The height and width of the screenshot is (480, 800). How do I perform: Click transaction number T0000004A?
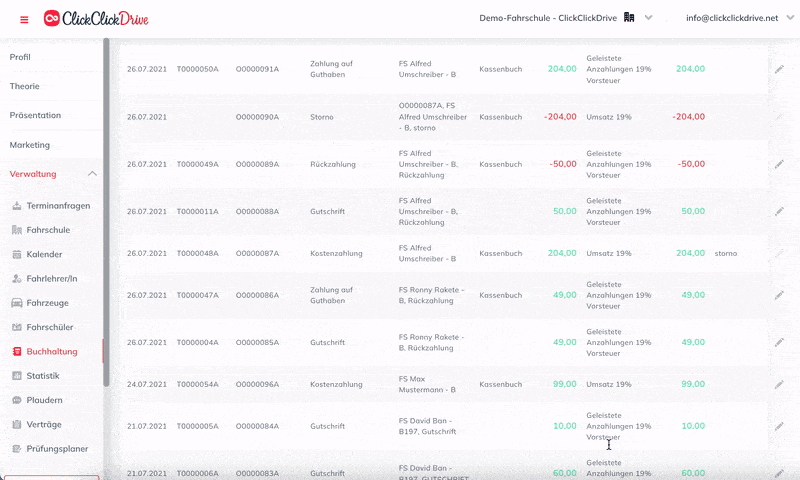[x=197, y=342]
